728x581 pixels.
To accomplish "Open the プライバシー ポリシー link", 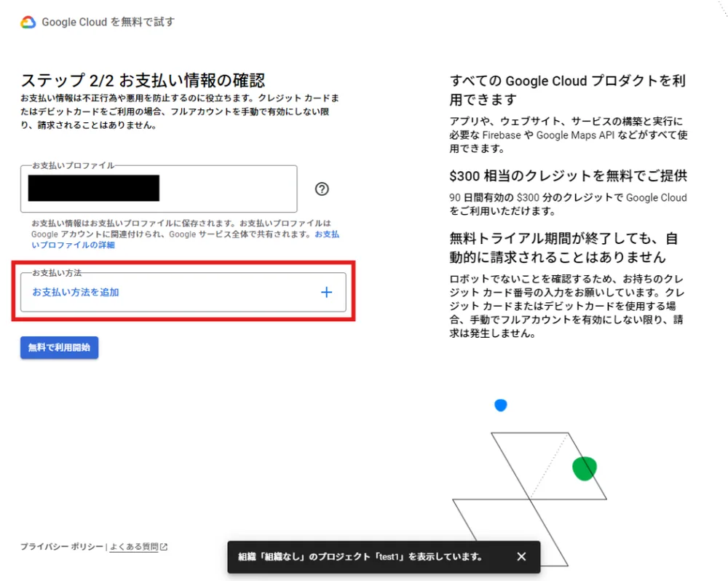I will coord(62,547).
